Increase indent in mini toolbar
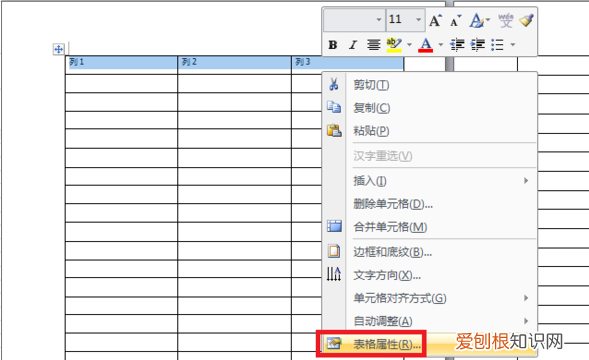The width and height of the screenshot is (589, 360). (x=478, y=45)
